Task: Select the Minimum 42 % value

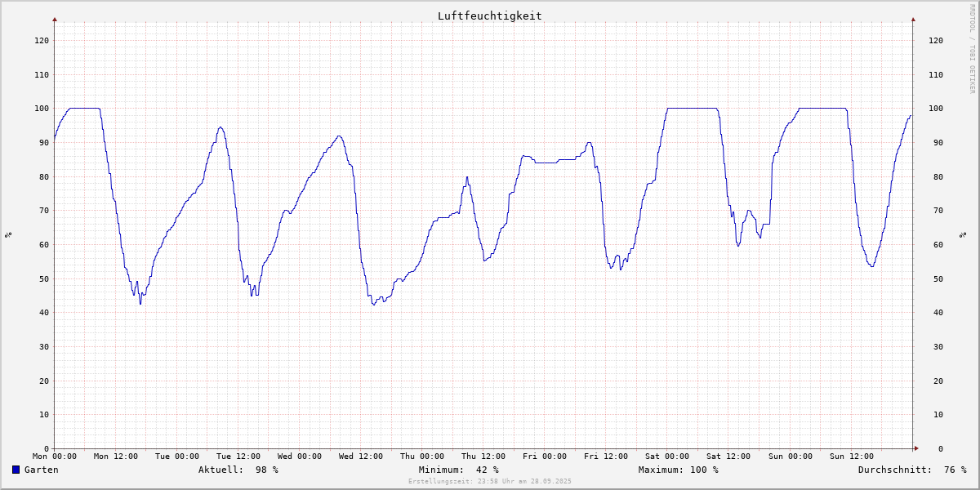Action: (459, 470)
